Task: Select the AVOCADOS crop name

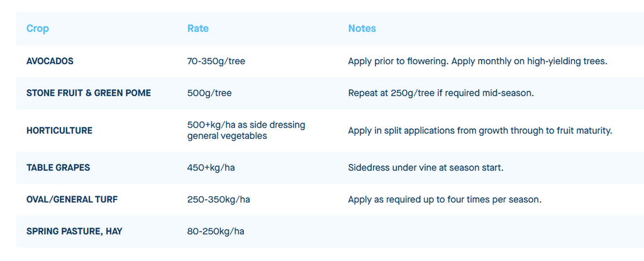Action: (50, 61)
